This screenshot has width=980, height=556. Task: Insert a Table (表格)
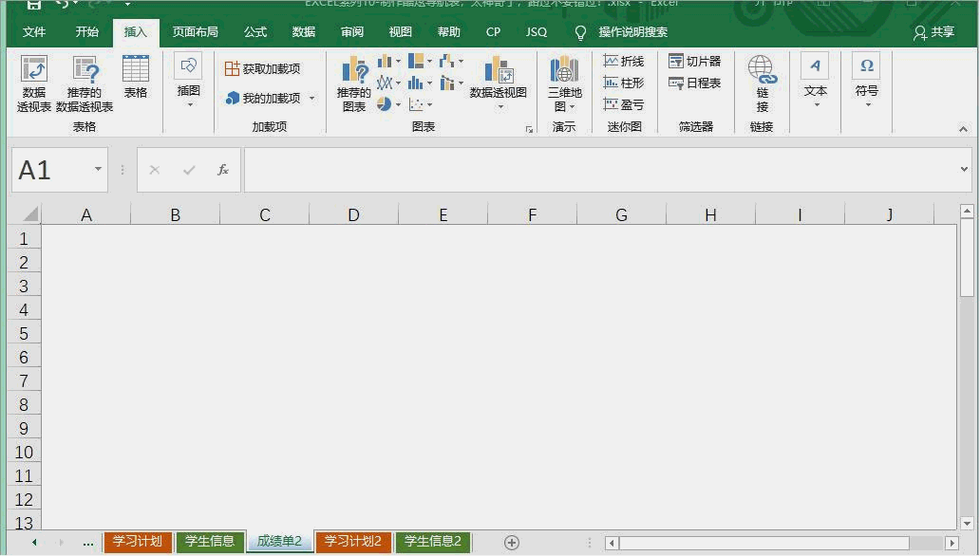click(x=136, y=78)
